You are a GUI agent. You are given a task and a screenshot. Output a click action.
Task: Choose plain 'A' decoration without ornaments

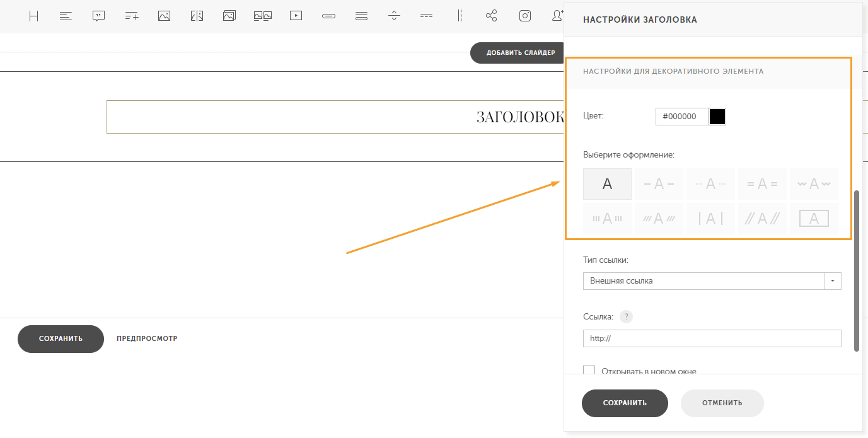coord(607,184)
